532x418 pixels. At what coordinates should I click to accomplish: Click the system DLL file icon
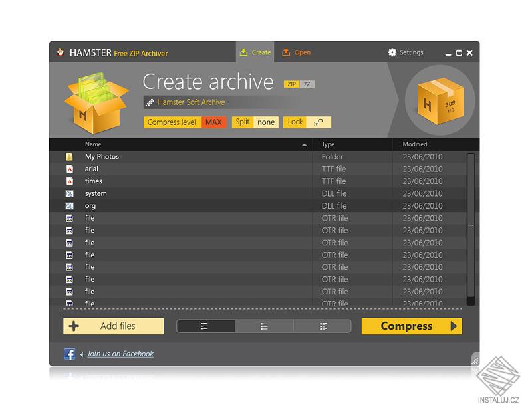click(70, 193)
